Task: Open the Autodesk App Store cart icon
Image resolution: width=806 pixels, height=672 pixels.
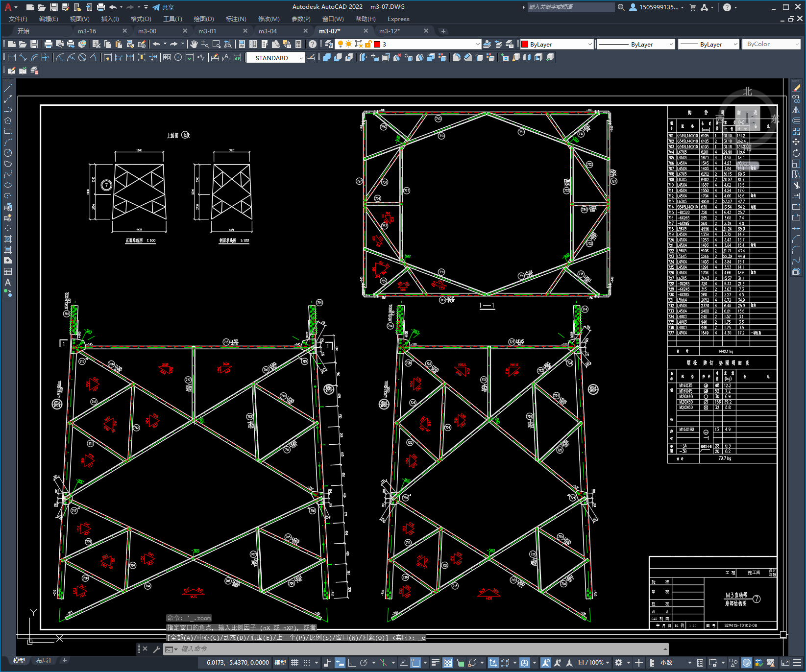Action: click(692, 7)
